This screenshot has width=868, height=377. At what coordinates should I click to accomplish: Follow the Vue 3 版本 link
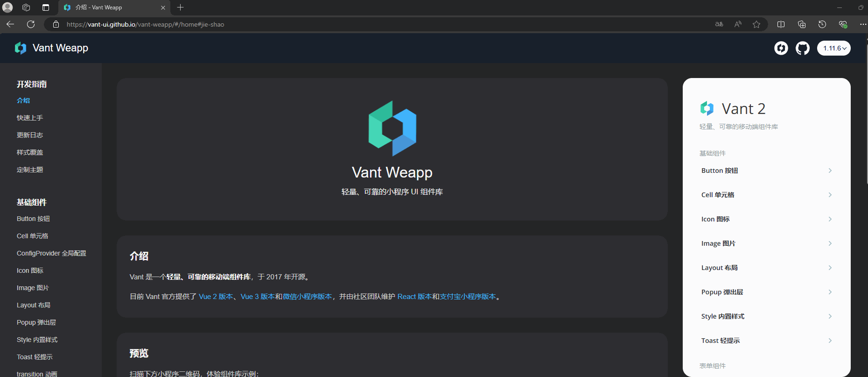click(x=258, y=297)
